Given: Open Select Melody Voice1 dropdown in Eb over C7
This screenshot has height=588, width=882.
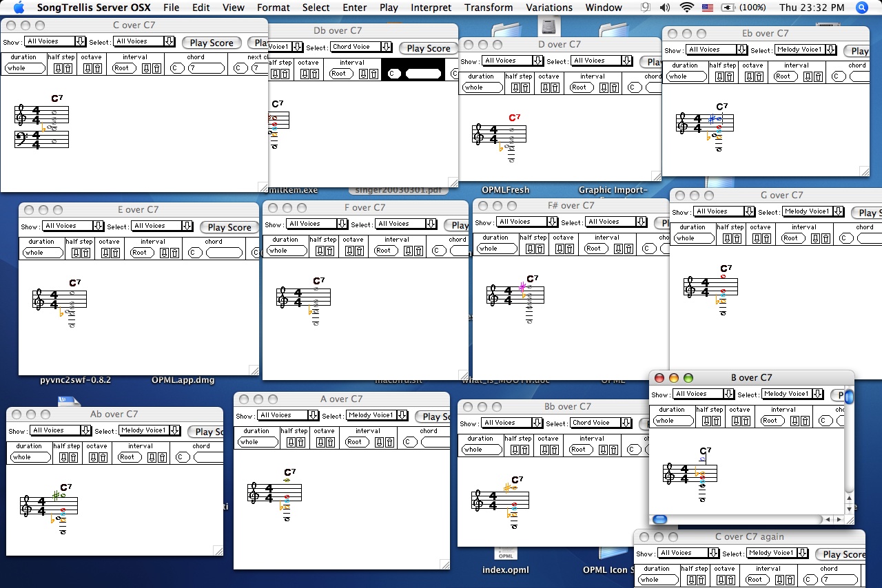Looking at the screenshot, I should [806, 50].
